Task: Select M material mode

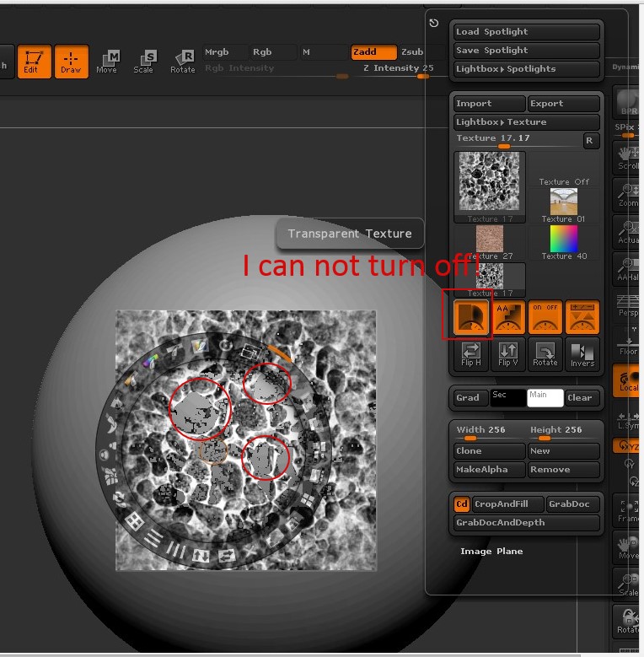Action: click(322, 52)
